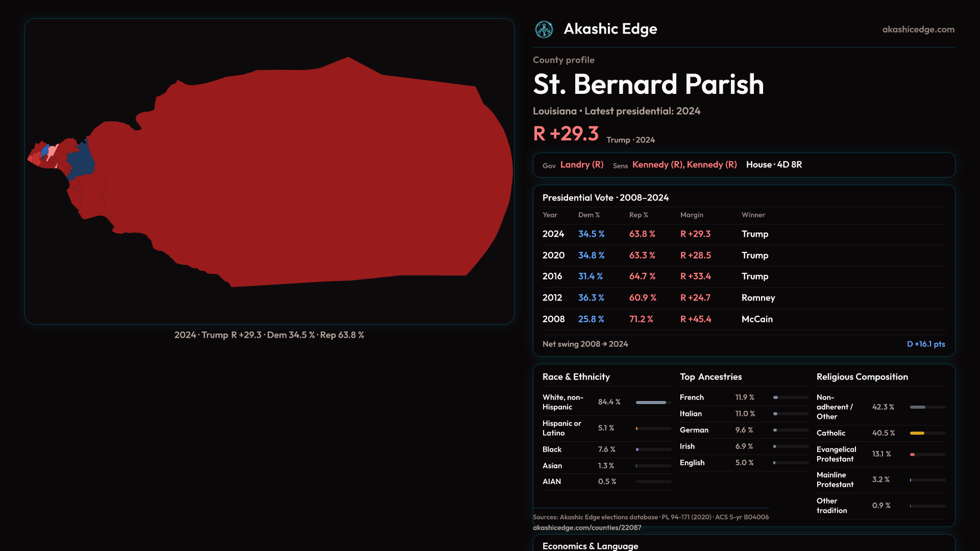Expand the Economics & Language section
Viewport: 980px width, 551px height.
[x=590, y=546]
